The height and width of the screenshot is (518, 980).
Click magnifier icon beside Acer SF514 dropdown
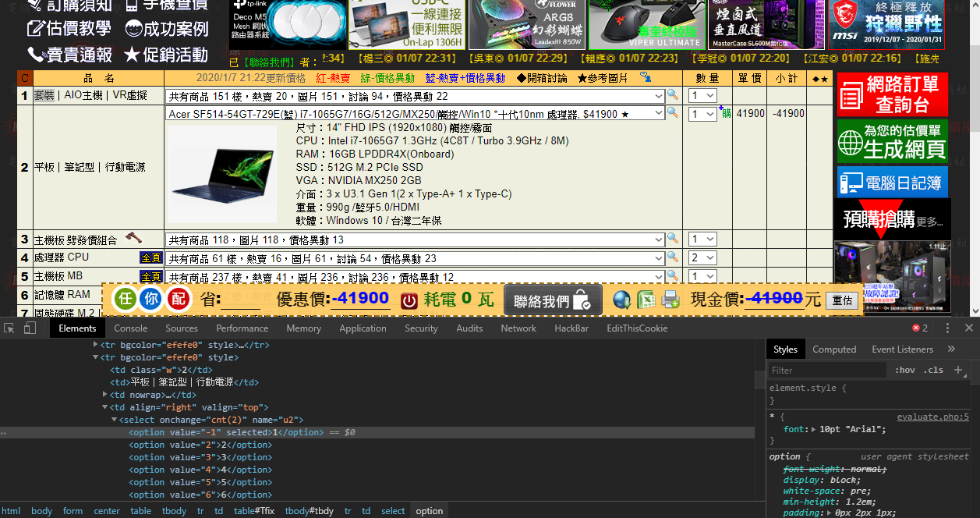click(x=672, y=113)
